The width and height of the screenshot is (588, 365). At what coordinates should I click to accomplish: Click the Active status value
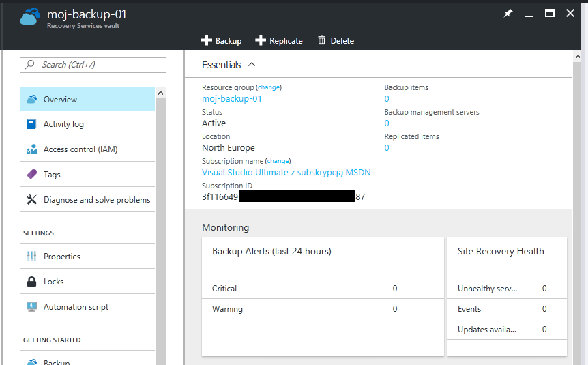[214, 123]
